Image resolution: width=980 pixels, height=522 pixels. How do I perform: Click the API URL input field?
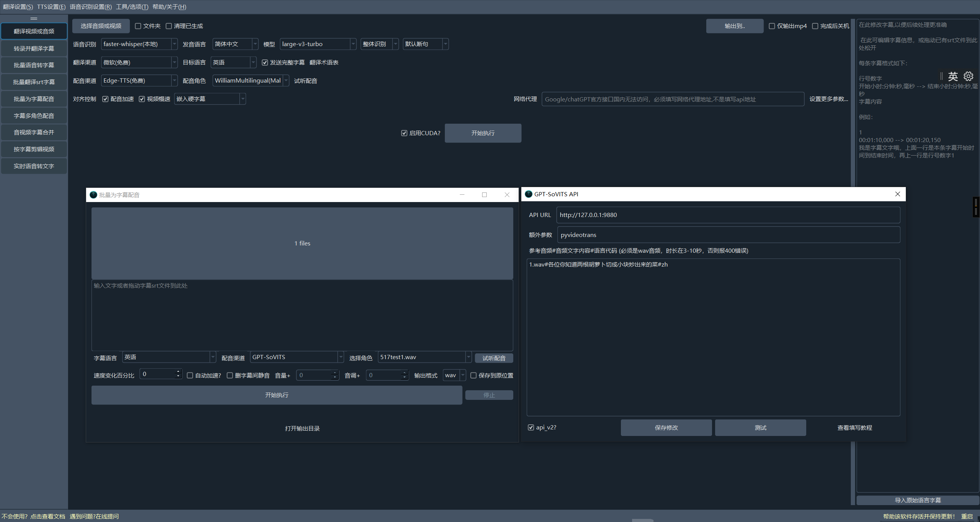click(727, 215)
